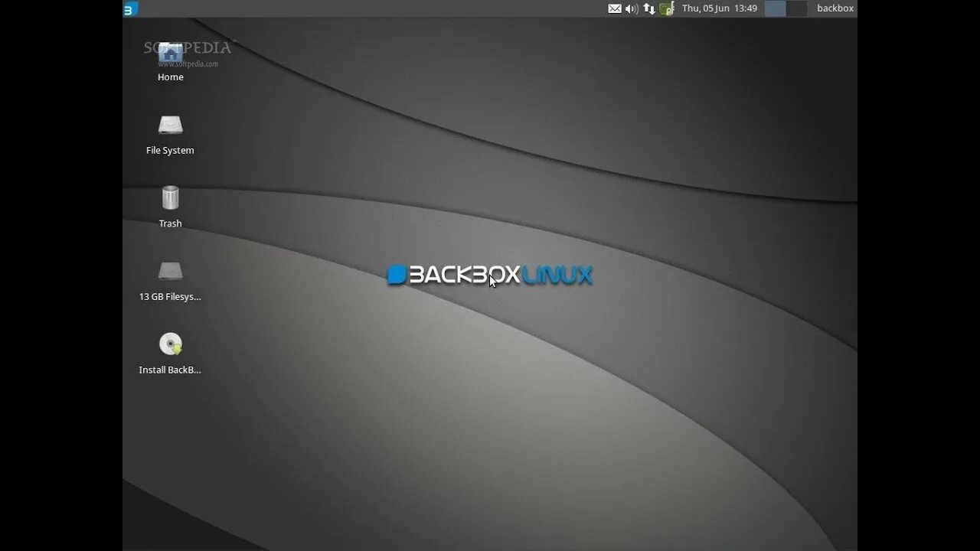Switch to the first workspace in pager

coord(775,8)
